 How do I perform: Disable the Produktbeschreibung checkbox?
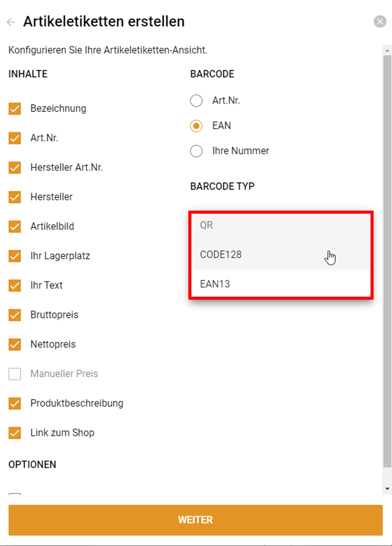click(x=15, y=403)
